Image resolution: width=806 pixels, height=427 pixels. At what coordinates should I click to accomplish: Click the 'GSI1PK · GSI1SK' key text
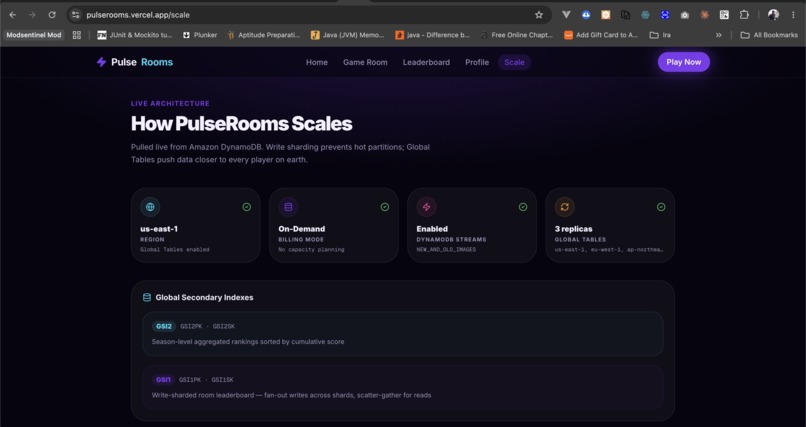[x=206, y=380]
